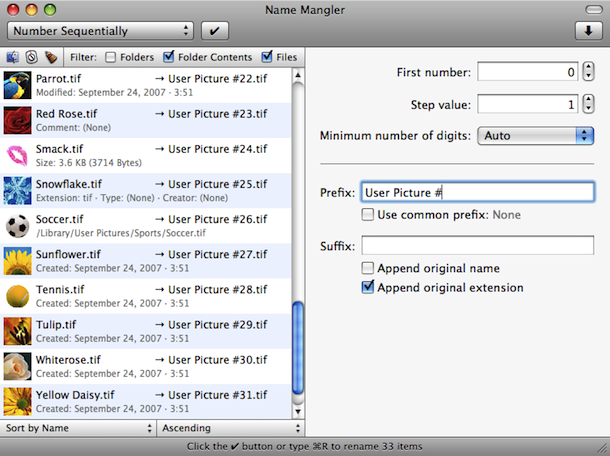
Task: Click the scrollbar up arrow
Action: coord(298,75)
